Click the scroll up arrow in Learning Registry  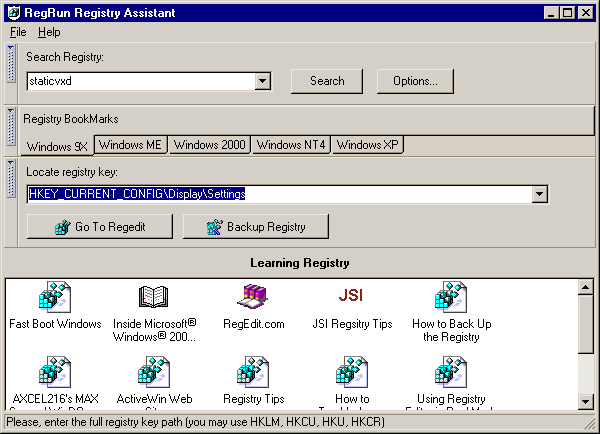tap(585, 287)
